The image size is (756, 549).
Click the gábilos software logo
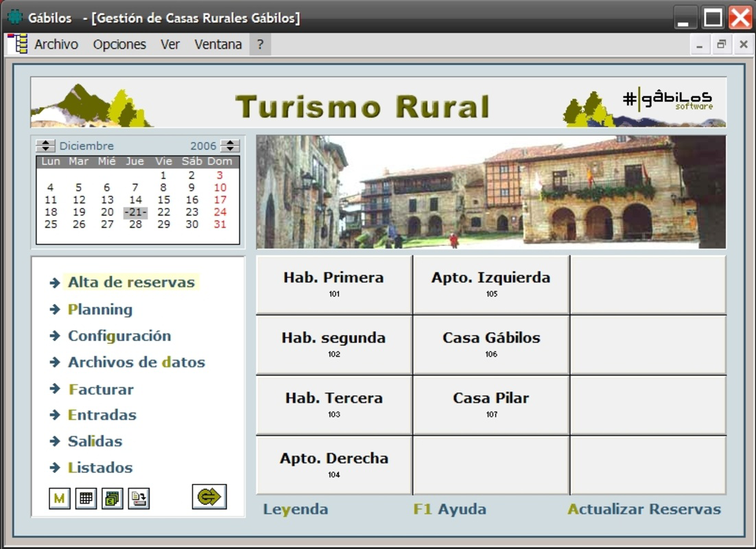tap(668, 99)
